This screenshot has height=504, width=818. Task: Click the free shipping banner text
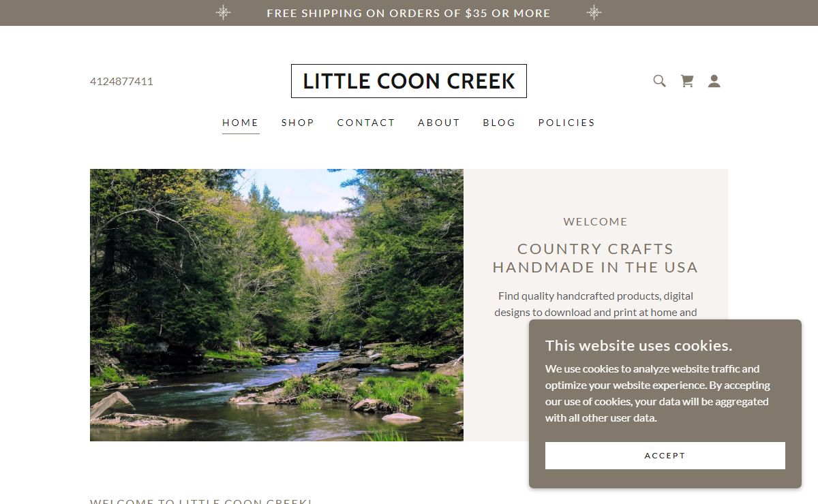click(x=408, y=13)
